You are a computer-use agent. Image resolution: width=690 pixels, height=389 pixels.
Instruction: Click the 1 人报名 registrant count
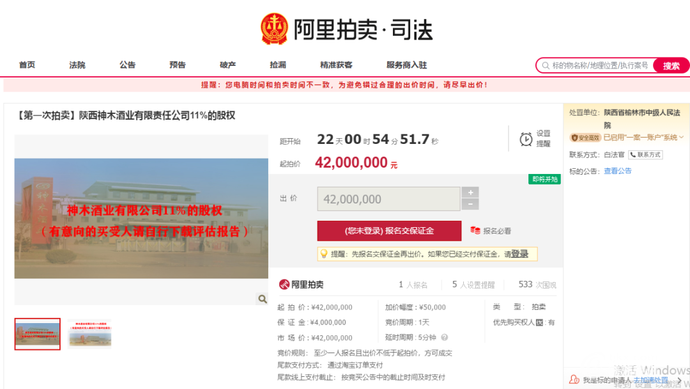pyautogui.click(x=413, y=285)
